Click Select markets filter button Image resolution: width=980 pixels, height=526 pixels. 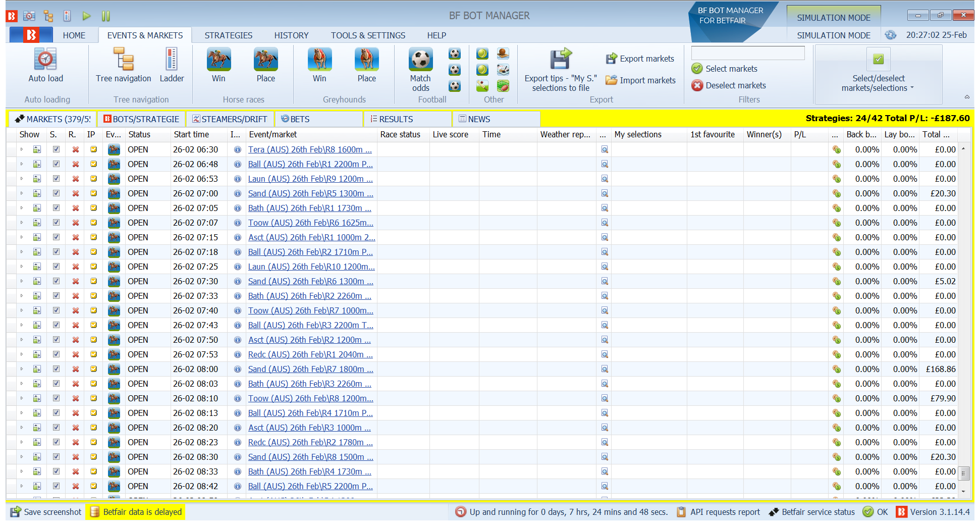click(724, 69)
